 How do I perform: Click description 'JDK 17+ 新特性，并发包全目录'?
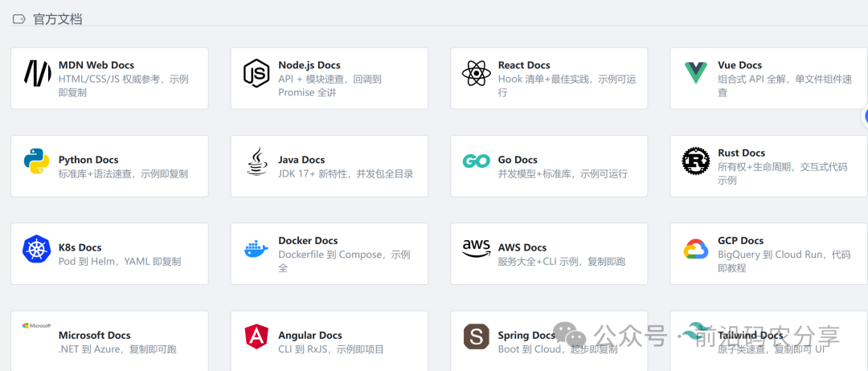[x=346, y=174]
